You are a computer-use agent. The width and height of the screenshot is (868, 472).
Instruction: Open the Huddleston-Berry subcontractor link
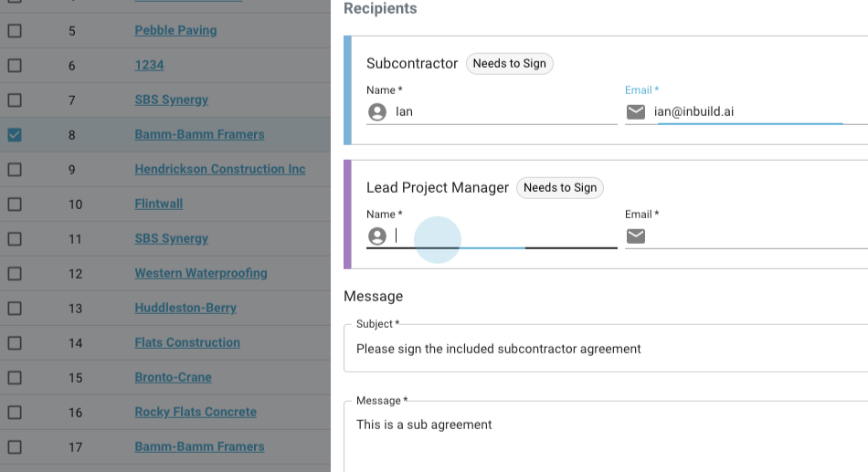tap(185, 308)
